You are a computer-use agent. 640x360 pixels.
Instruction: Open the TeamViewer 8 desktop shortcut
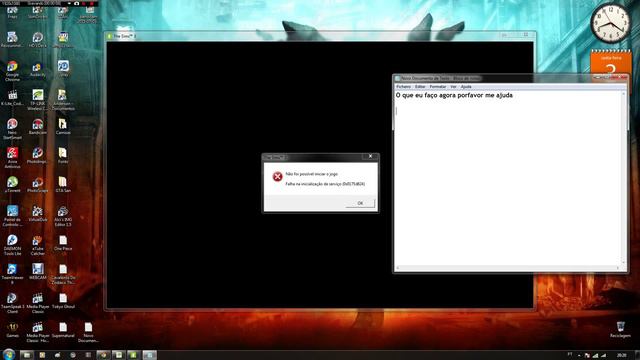click(x=12, y=274)
